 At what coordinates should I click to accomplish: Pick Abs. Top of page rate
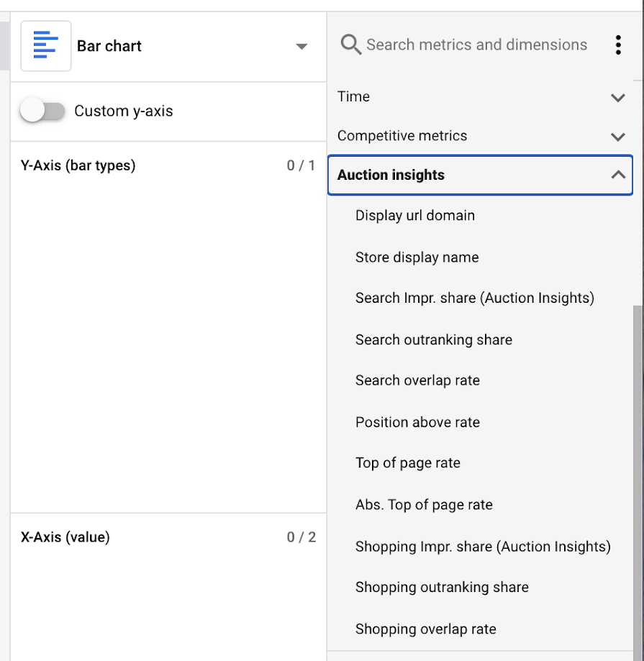click(x=424, y=505)
